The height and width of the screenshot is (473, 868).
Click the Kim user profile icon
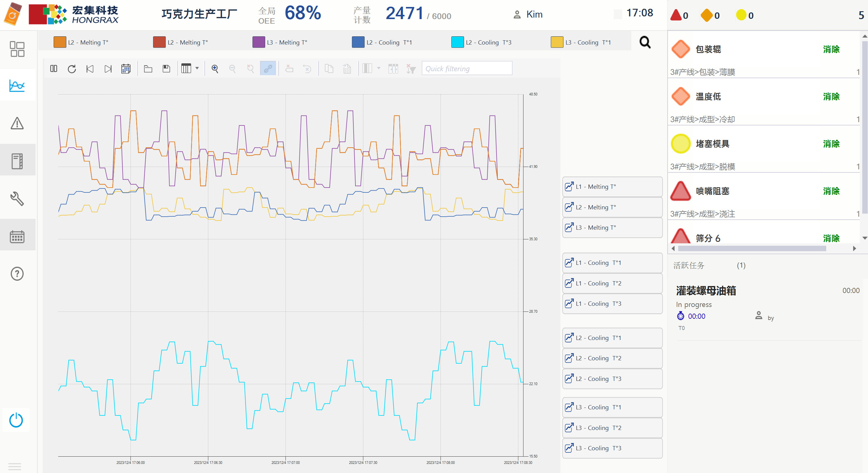pyautogui.click(x=517, y=15)
